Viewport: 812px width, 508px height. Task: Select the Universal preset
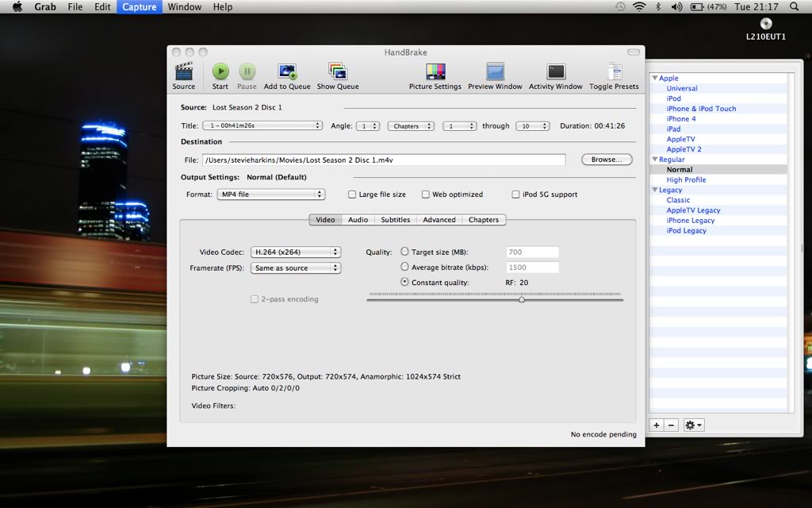pos(681,88)
